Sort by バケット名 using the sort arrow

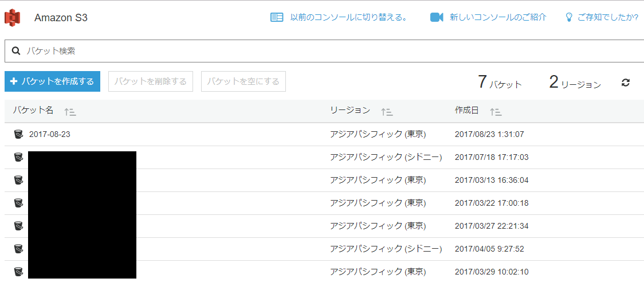click(x=70, y=112)
